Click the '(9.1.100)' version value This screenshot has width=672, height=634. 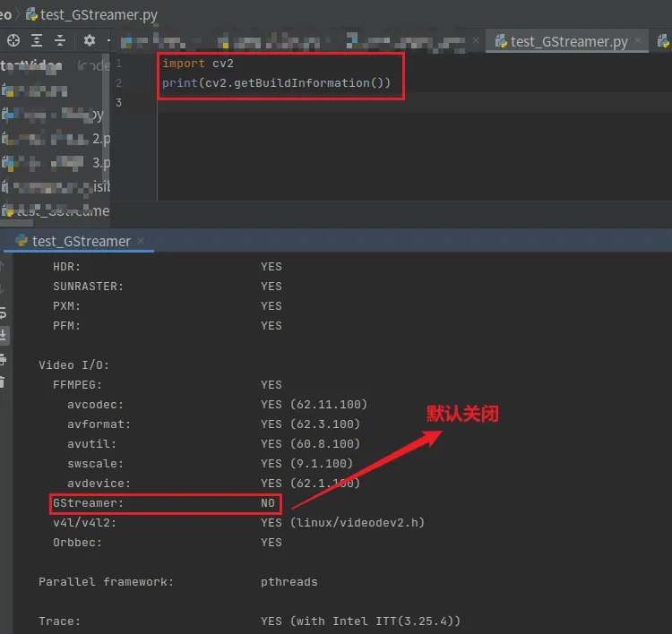coord(322,464)
